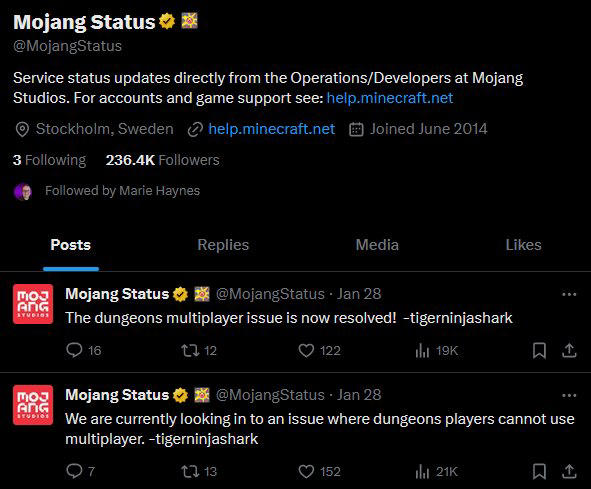The width and height of the screenshot is (591, 489).
Task: Open help.minecraft.net link in bio text
Action: (390, 98)
